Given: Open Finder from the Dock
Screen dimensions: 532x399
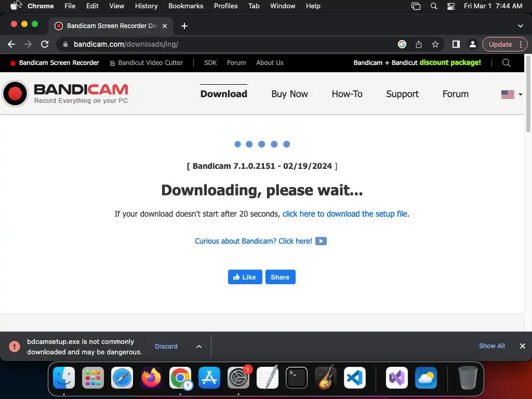Looking at the screenshot, I should [64, 378].
